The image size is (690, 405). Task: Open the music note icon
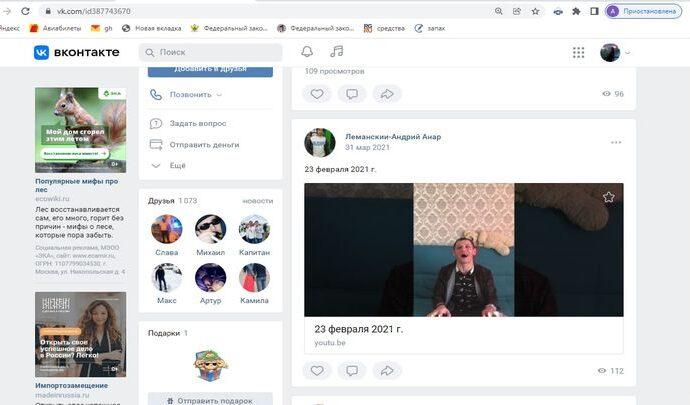pyautogui.click(x=337, y=52)
